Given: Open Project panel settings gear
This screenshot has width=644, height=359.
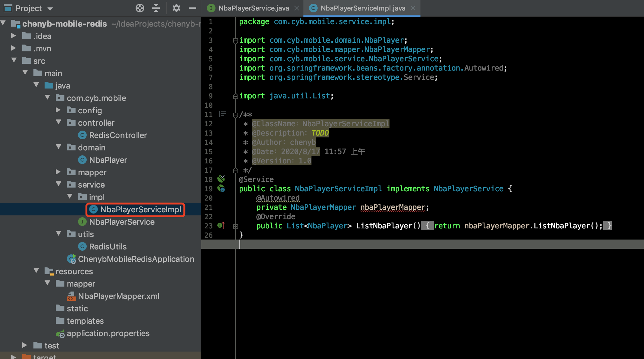Looking at the screenshot, I should (x=176, y=8).
